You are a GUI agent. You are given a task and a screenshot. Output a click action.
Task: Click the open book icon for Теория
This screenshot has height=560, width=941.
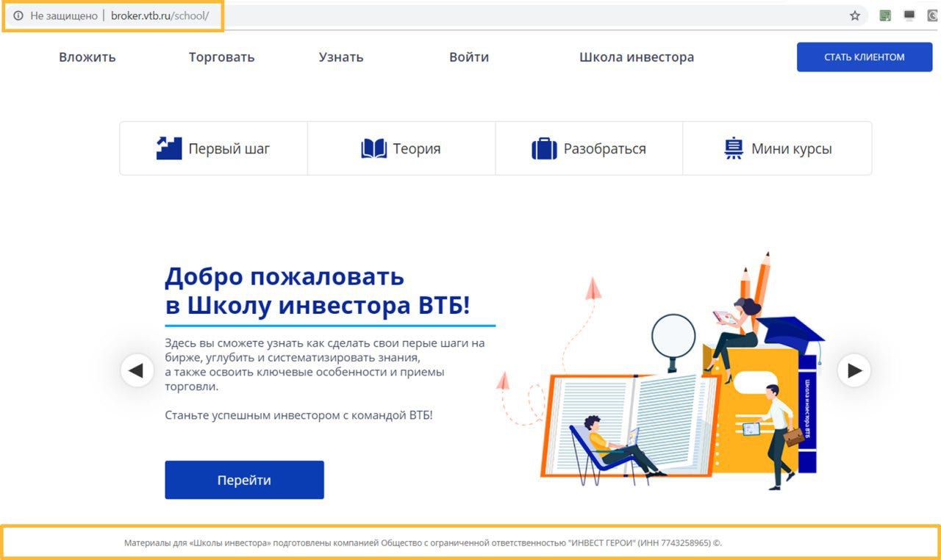pyautogui.click(x=373, y=148)
